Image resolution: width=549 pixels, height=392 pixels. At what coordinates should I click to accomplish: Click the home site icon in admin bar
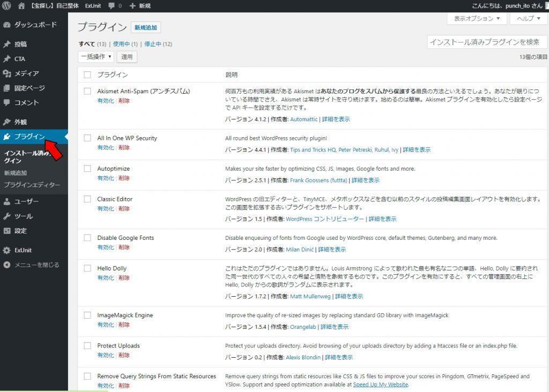pyautogui.click(x=21, y=5)
